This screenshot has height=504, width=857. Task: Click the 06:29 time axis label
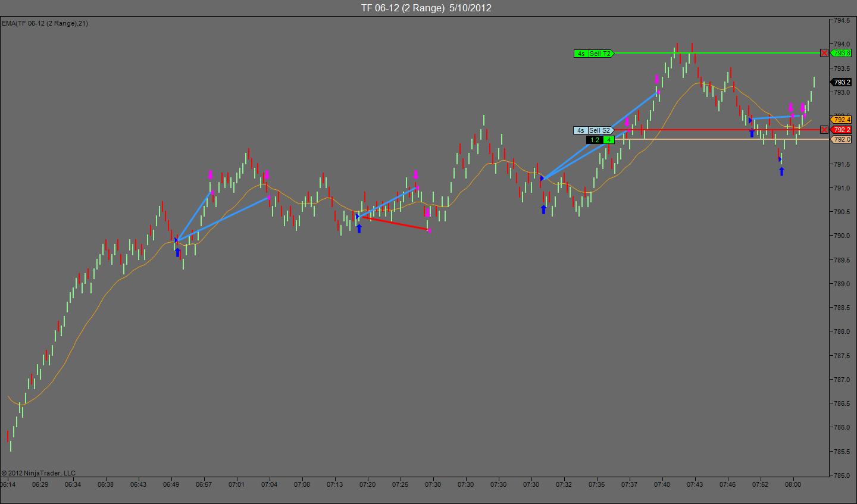40,484
